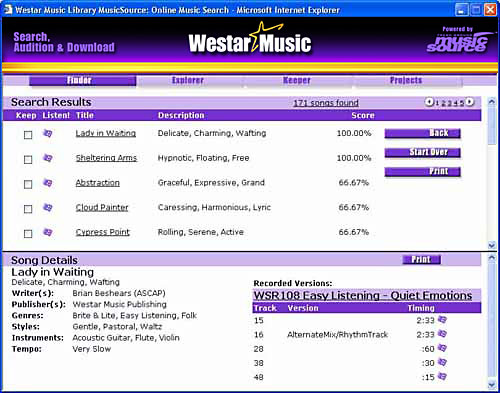This screenshot has width=500, height=393.
Task: Open the Sheltering Arms title link
Action: tap(106, 158)
